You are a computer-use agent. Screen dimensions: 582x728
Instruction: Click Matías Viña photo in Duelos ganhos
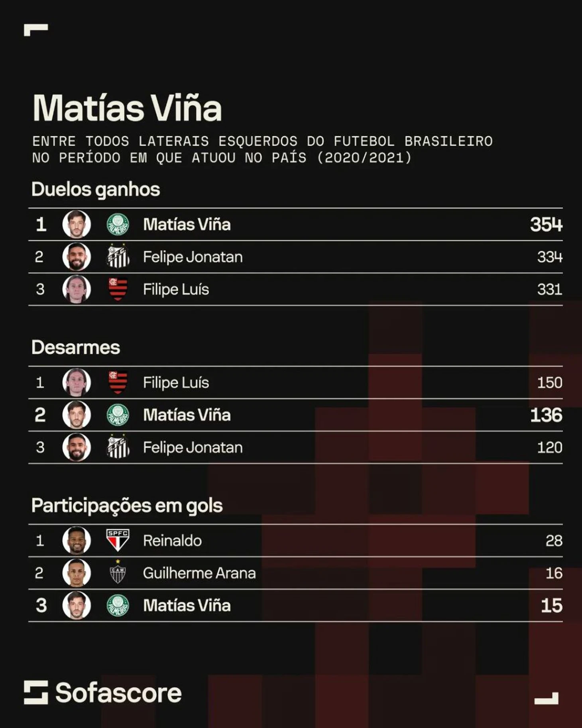(x=77, y=224)
